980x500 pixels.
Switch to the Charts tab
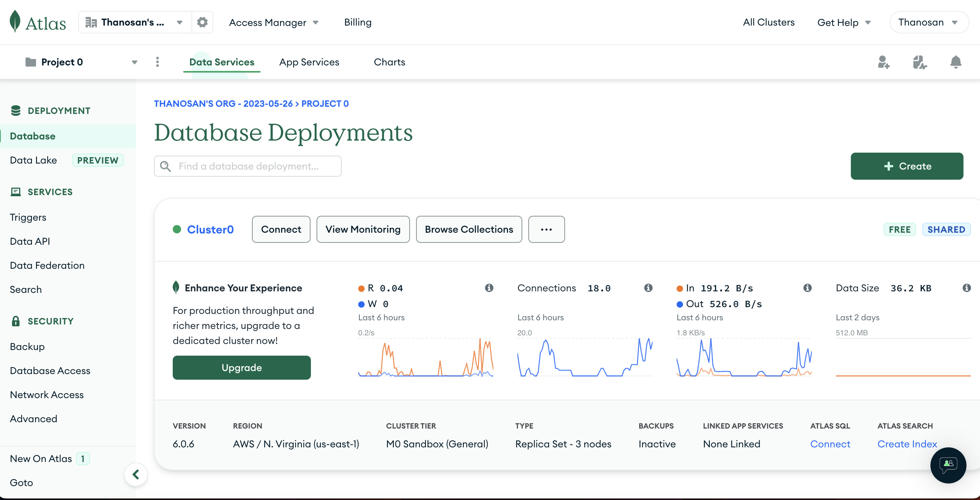(389, 62)
